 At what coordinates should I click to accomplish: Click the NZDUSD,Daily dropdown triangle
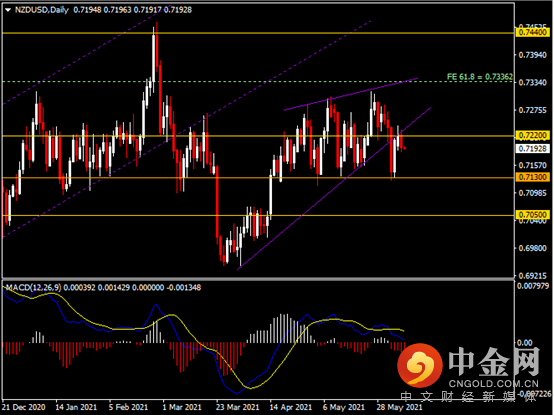pos(8,10)
